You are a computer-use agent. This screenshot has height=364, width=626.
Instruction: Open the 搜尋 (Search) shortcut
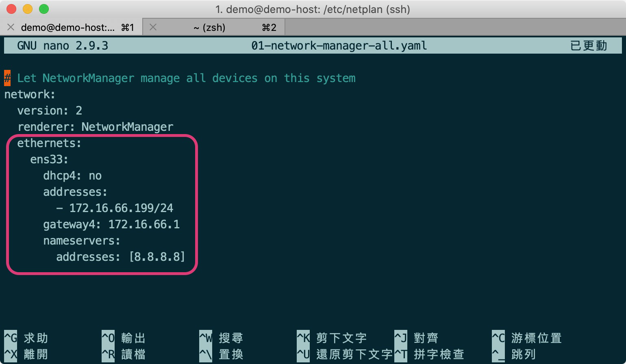[x=230, y=338]
